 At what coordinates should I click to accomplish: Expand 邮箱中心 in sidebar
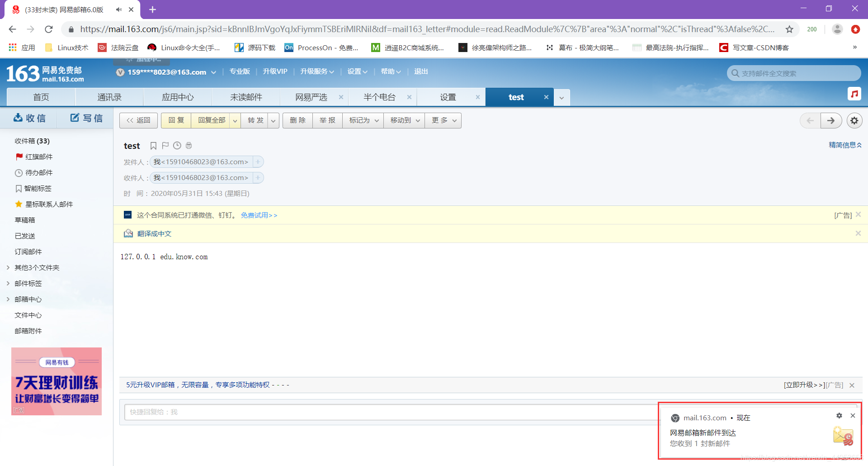pos(8,299)
